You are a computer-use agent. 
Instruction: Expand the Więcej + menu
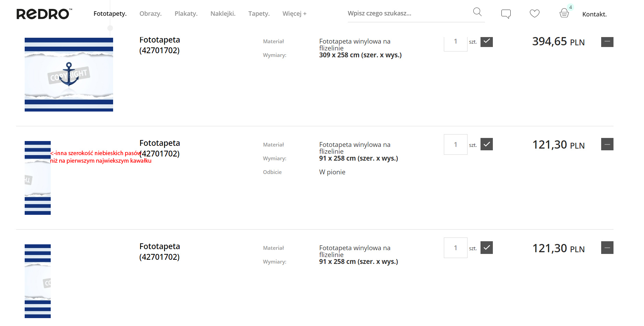coord(294,14)
